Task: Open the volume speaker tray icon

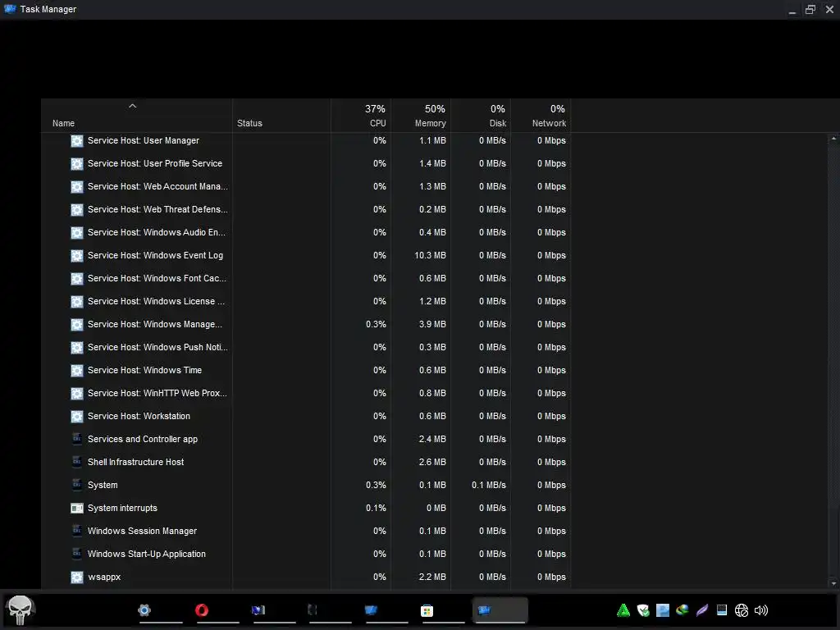Action: [x=761, y=610]
